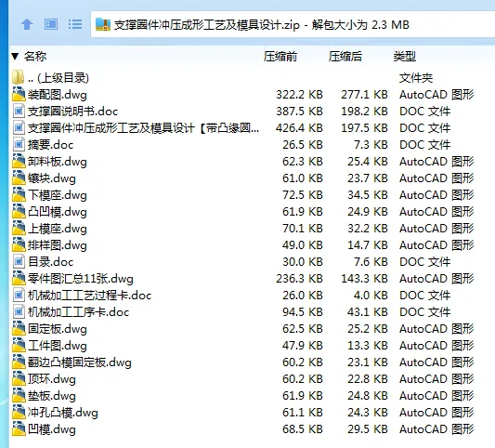Click the 文件夹 type cell
The width and height of the screenshot is (495, 448).
416,78
